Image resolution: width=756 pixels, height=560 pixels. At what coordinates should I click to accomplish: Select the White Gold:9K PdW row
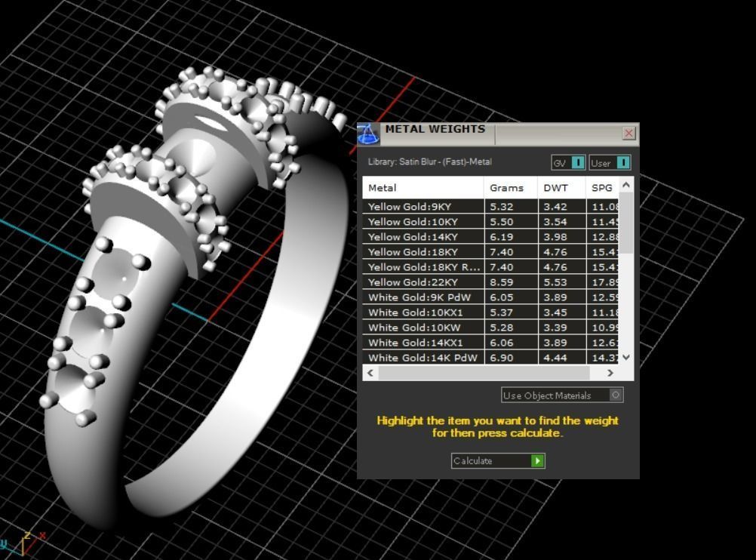click(490, 297)
